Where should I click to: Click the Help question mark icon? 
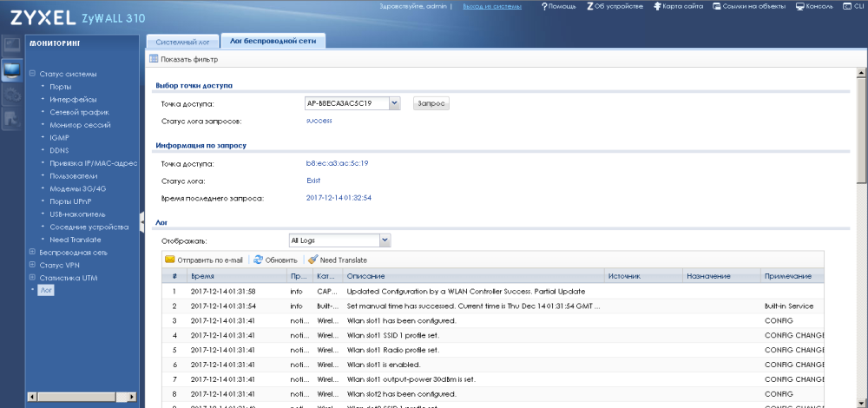[544, 6]
